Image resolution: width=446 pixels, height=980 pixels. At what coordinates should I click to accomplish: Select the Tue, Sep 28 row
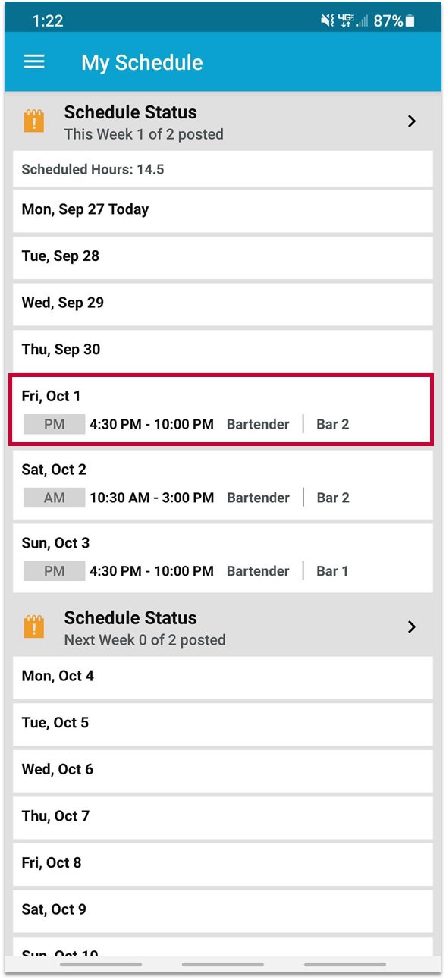222,257
